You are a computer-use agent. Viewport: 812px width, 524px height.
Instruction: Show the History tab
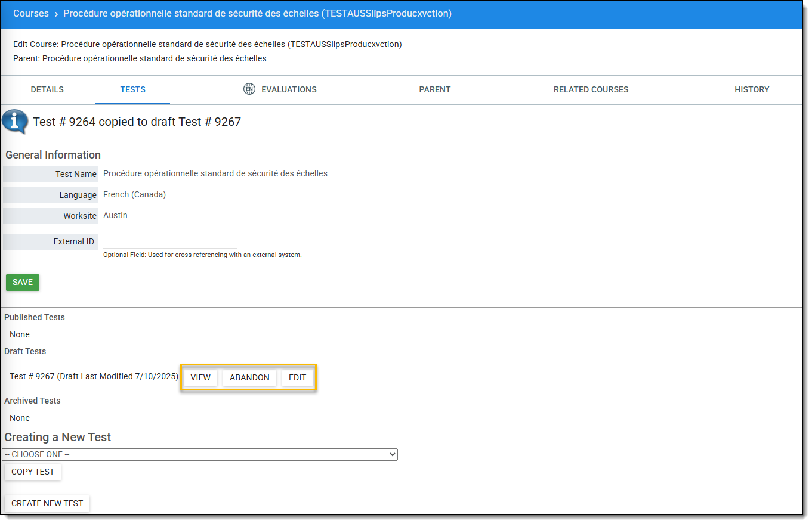[751, 90]
